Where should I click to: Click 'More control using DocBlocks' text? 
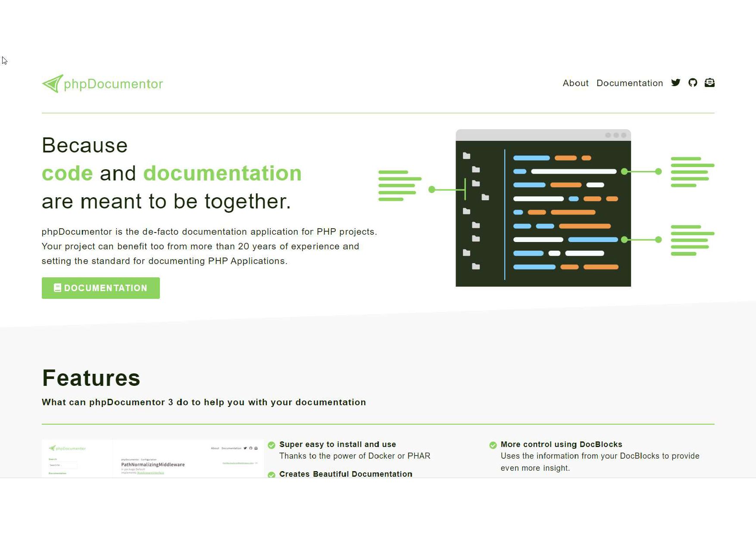[x=562, y=444]
